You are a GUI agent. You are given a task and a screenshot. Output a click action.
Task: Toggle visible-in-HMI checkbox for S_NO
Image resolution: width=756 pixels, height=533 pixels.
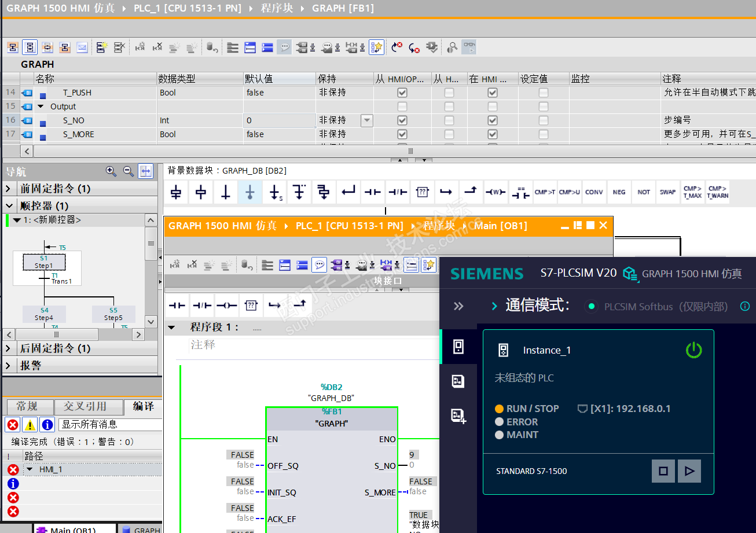click(x=492, y=120)
